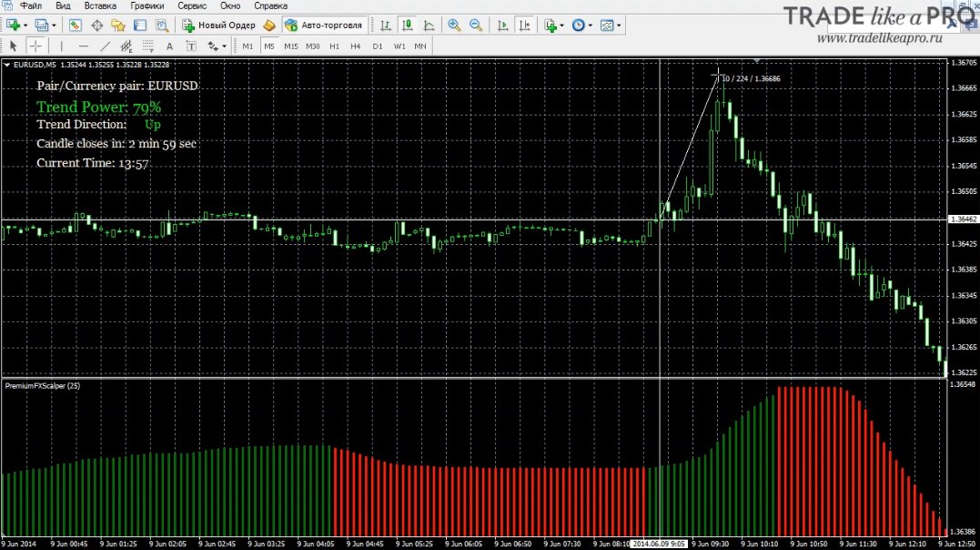Choose the Fibonacci retracement tool

pyautogui.click(x=147, y=46)
